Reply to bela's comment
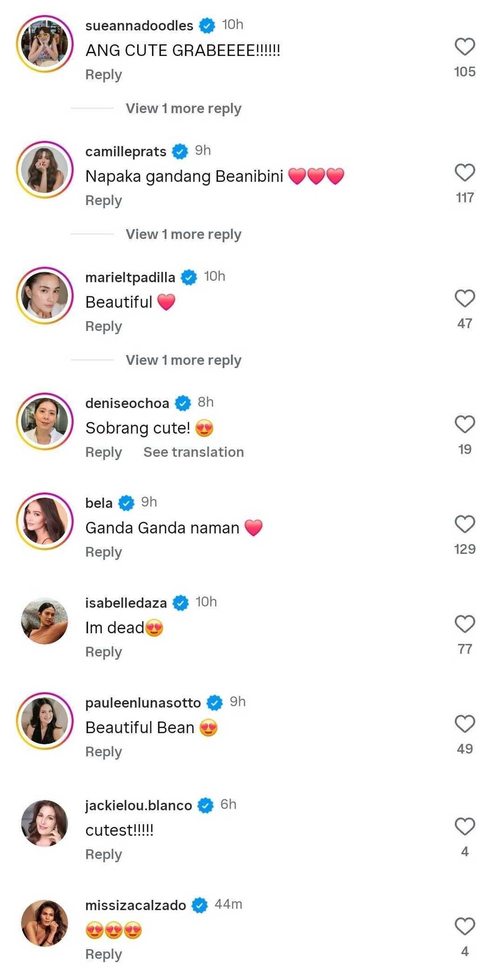This screenshot has height=980, width=501. tap(103, 552)
